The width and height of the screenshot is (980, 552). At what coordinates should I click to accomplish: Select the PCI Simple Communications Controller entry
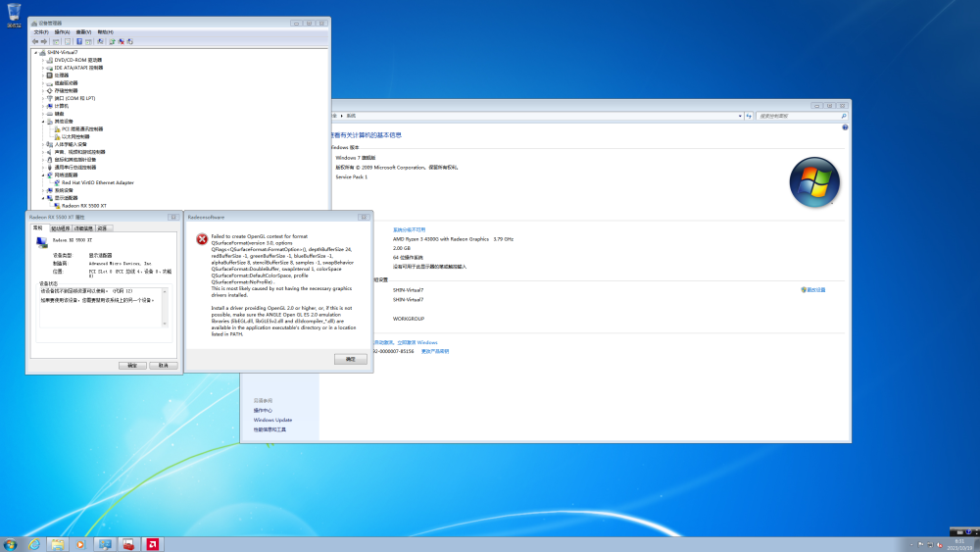82,128
